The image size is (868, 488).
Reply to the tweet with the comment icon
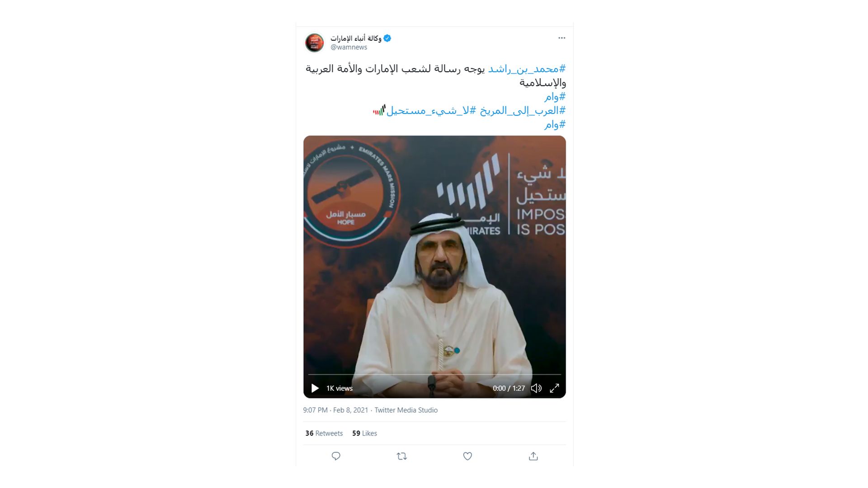[336, 456]
